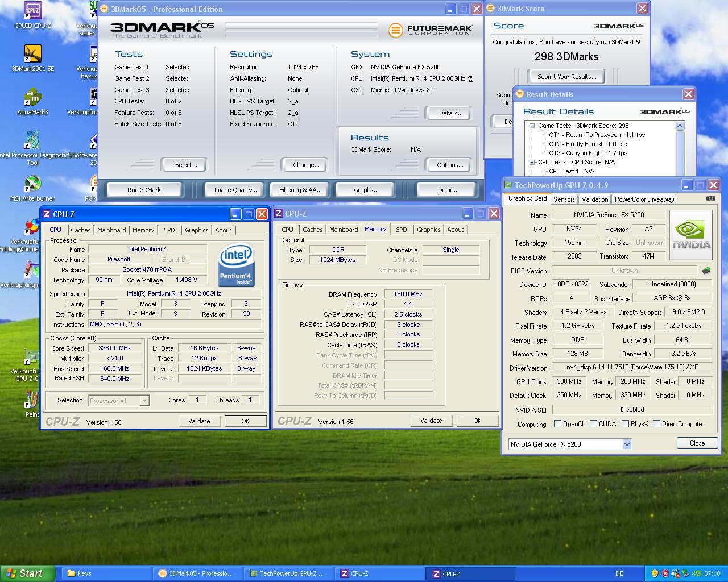The image size is (728, 582).
Task: Click the Futuremark Corporation logo
Action: (x=431, y=30)
